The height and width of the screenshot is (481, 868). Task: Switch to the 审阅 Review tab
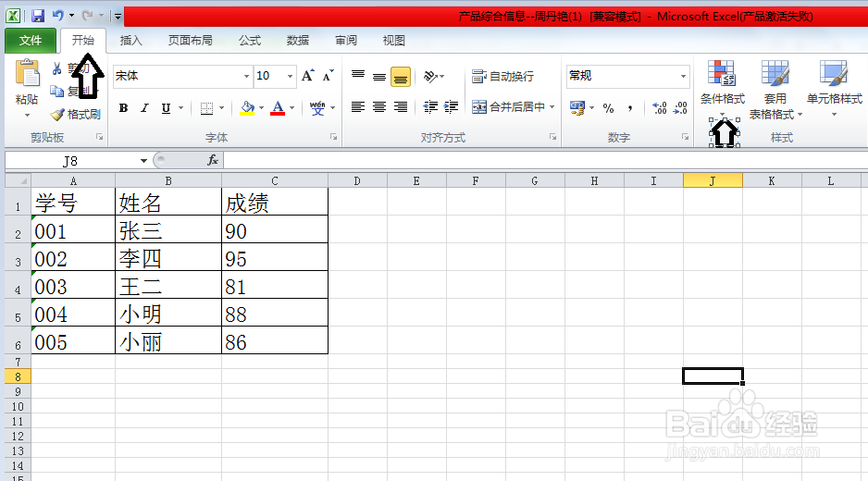pyautogui.click(x=346, y=41)
